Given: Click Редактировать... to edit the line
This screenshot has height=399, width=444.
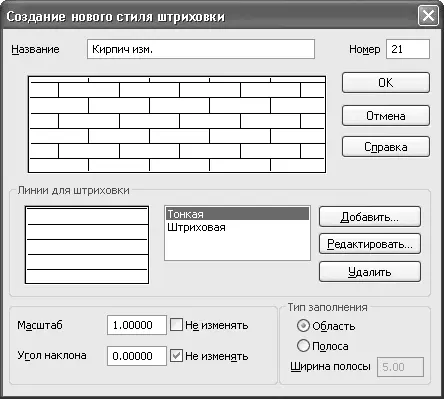Looking at the screenshot, I should tap(370, 244).
